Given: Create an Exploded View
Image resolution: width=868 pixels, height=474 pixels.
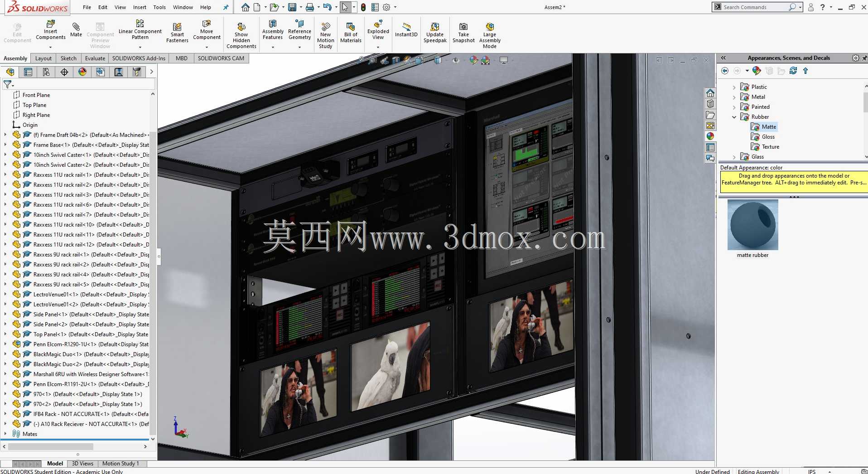Looking at the screenshot, I should (378, 29).
